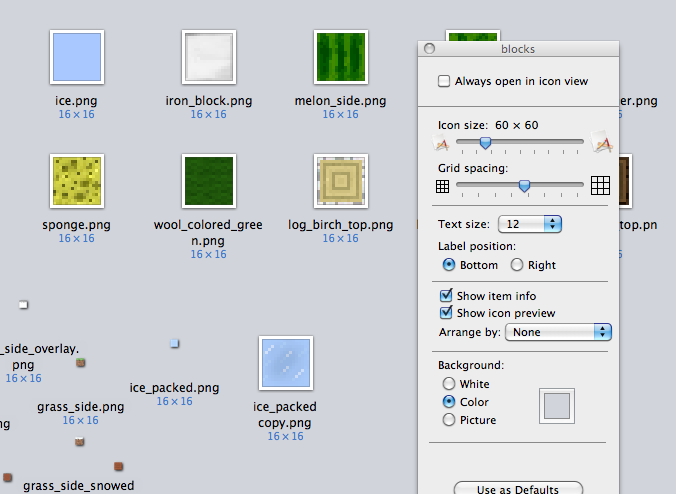Image resolution: width=676 pixels, height=494 pixels.
Task: Adjust the Grid spacing slider handle
Action: click(x=524, y=186)
